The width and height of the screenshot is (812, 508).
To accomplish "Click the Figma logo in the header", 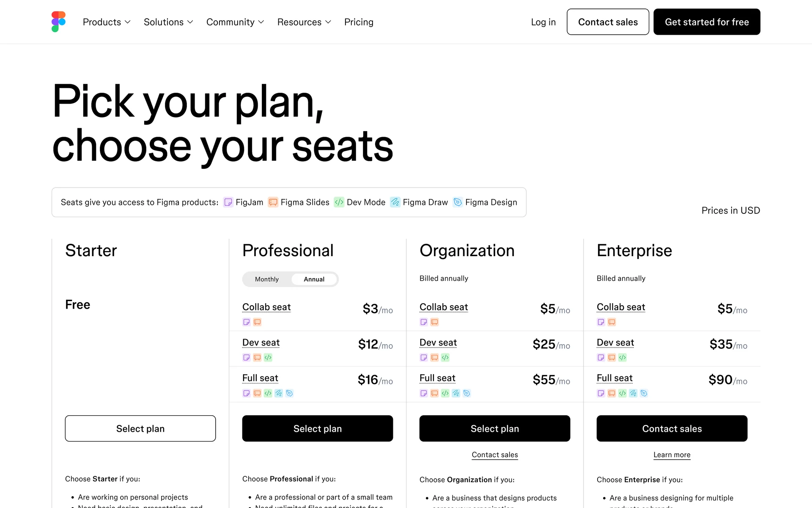I will [x=58, y=22].
